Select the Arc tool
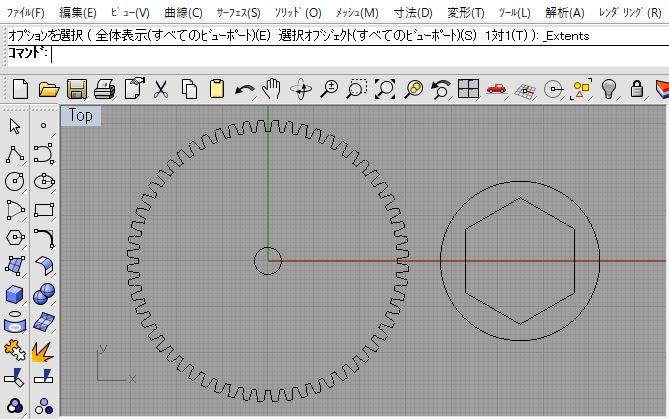 pyautogui.click(x=15, y=210)
